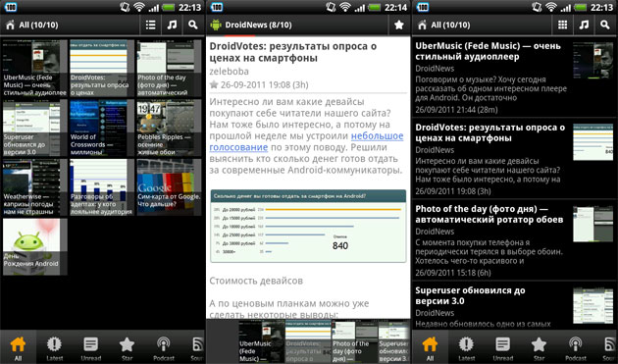
Task: Tap the Android robot icon next to DroidNews
Action: [x=216, y=25]
